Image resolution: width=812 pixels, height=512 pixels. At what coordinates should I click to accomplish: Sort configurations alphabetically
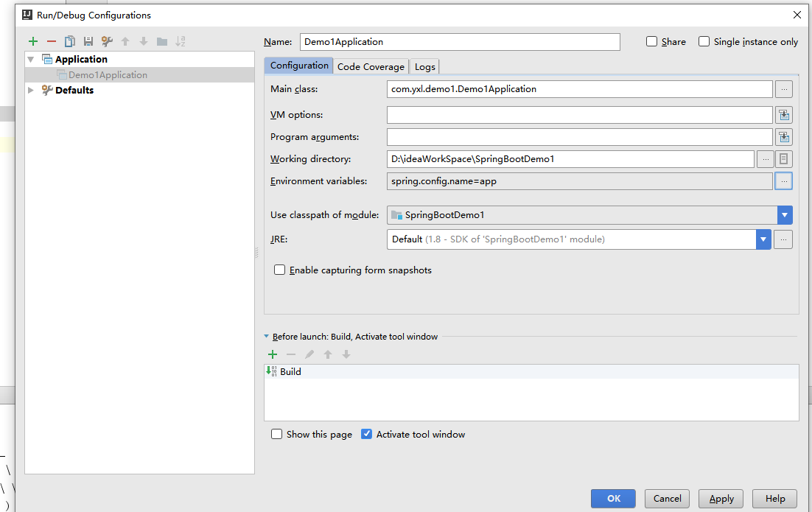180,41
